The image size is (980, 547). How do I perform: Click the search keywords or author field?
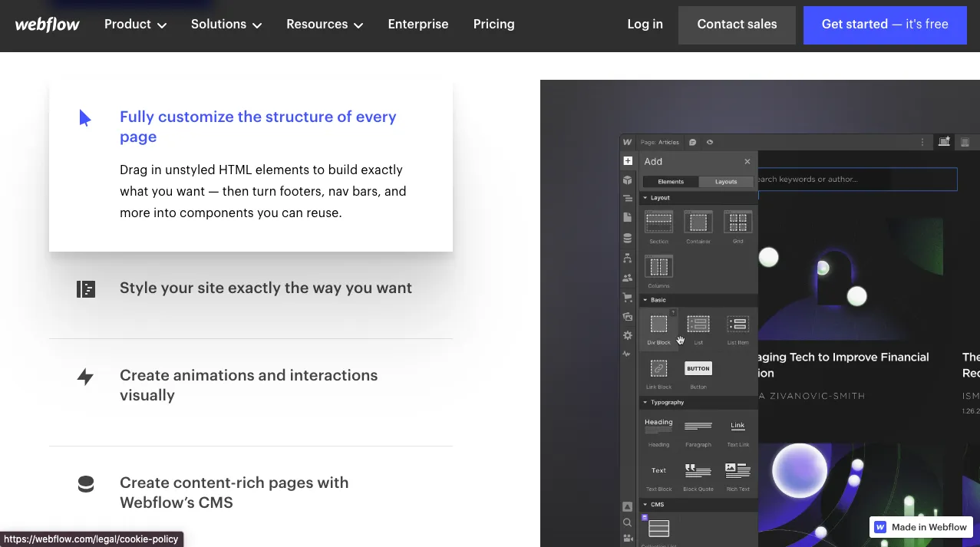(857, 180)
